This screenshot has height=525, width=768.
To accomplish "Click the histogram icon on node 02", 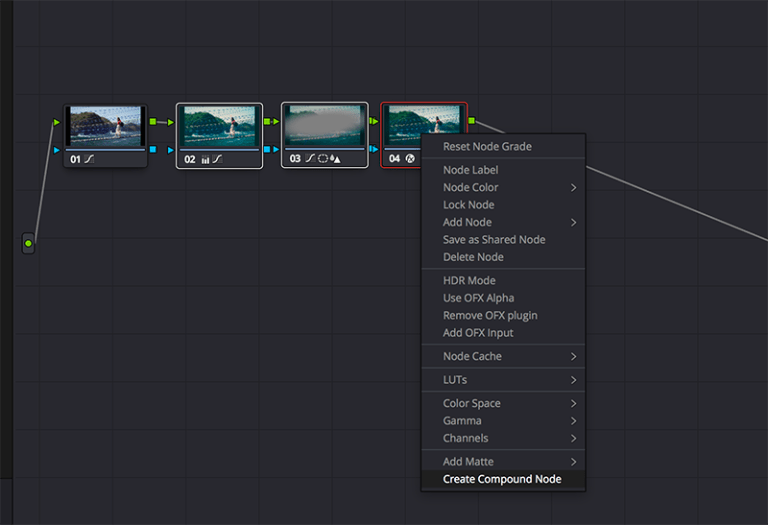I will click(x=205, y=159).
